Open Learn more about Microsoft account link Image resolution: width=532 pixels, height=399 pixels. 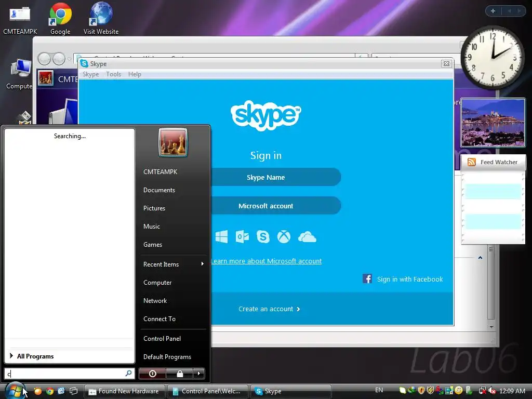click(x=266, y=261)
